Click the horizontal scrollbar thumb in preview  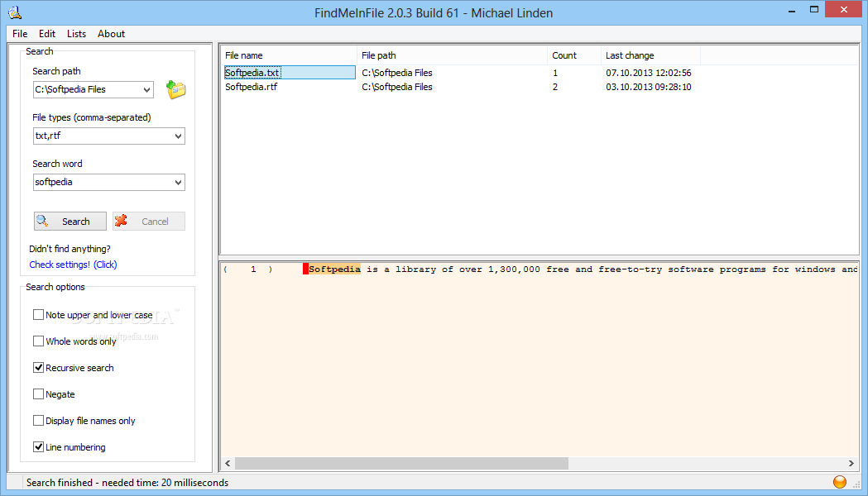click(401, 464)
